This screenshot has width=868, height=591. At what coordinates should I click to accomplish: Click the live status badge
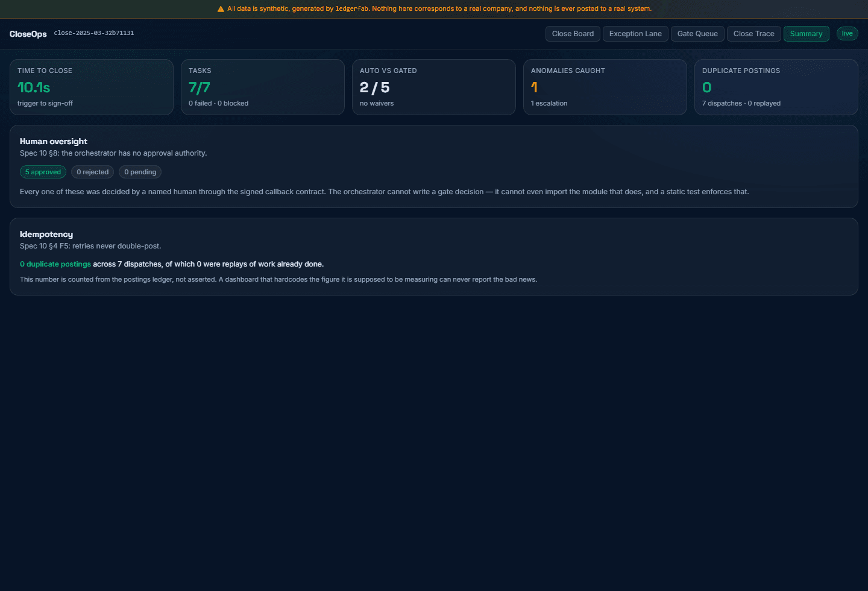[x=847, y=34]
